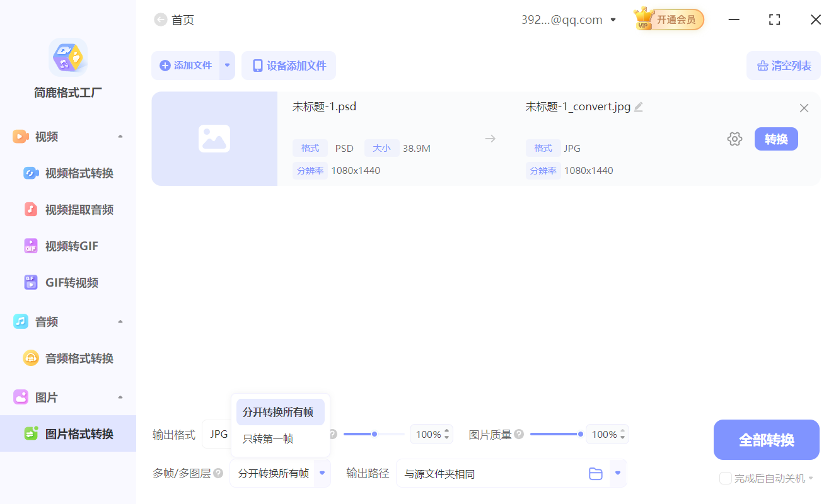836x504 pixels.
Task: Click the 全部转换 button
Action: coord(766,439)
